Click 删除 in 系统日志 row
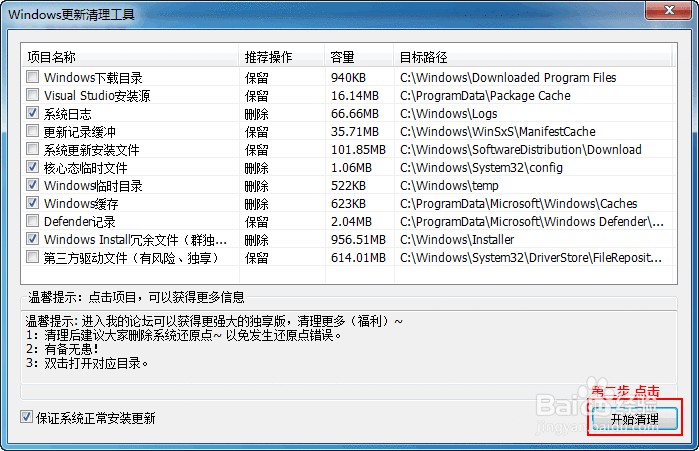Screen dimensions: 699x451 (x=256, y=114)
